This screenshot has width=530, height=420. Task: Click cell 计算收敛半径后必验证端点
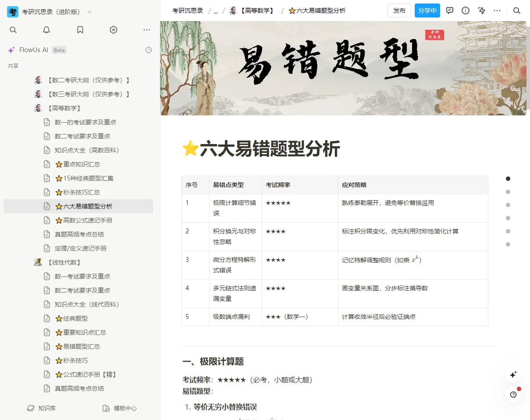(413, 317)
